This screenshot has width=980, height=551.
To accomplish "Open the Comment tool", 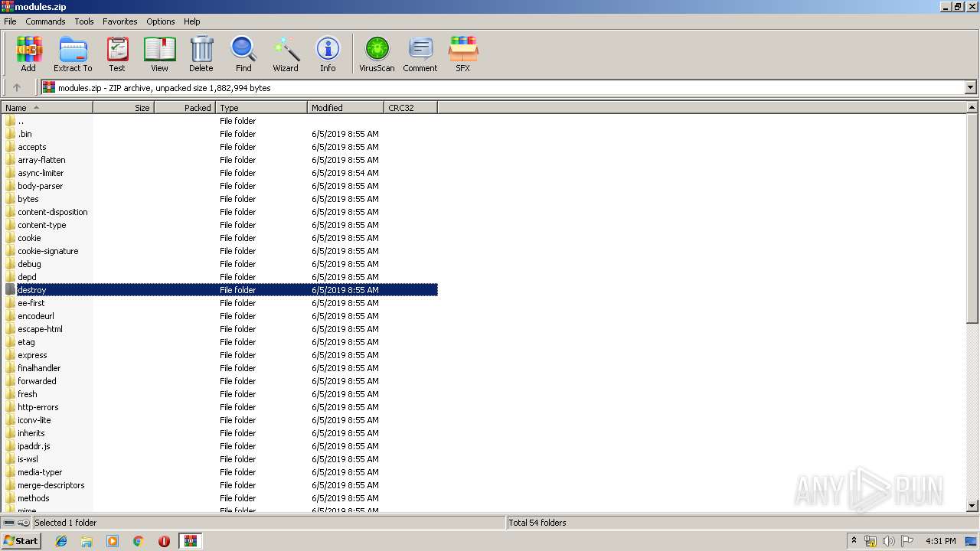I will tap(420, 54).
